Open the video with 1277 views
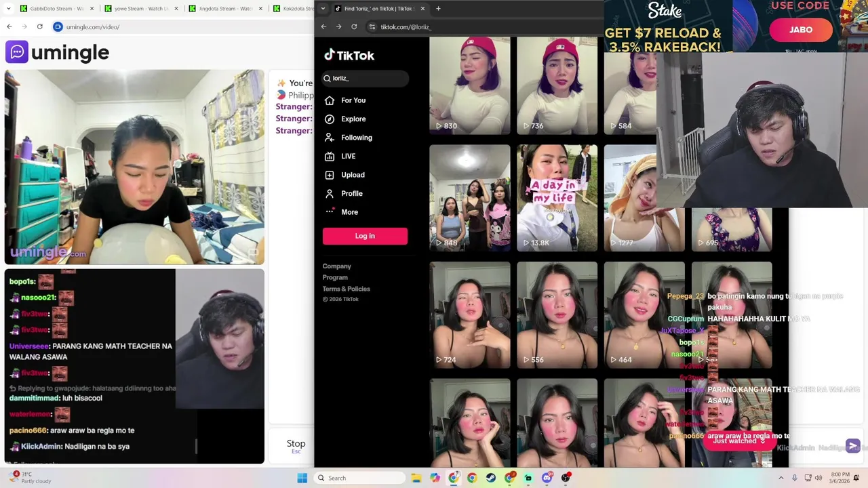 [644, 198]
